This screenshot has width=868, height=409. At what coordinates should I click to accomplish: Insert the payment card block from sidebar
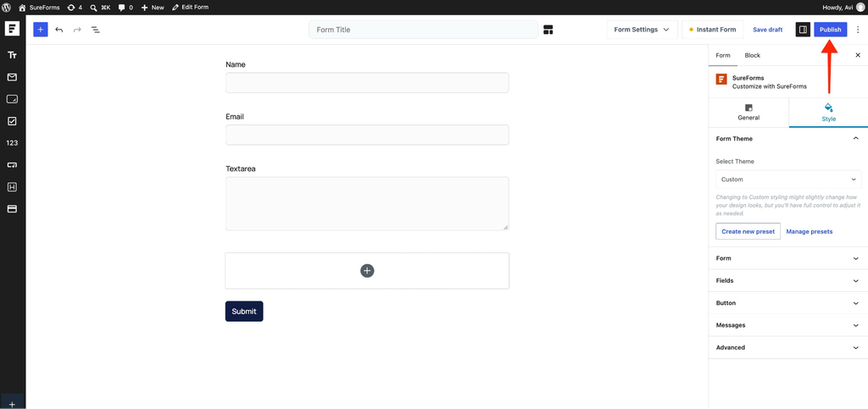(12, 209)
